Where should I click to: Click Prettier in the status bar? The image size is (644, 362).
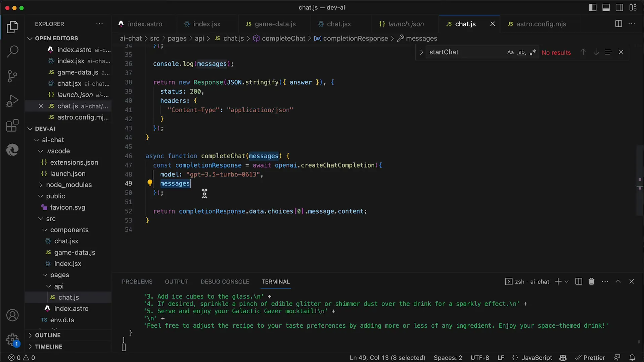(590, 358)
